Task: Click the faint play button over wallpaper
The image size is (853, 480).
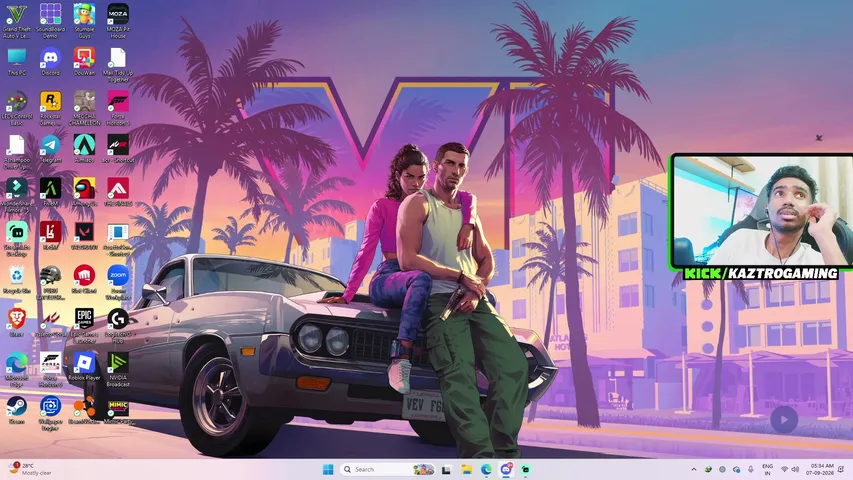Action: (784, 420)
